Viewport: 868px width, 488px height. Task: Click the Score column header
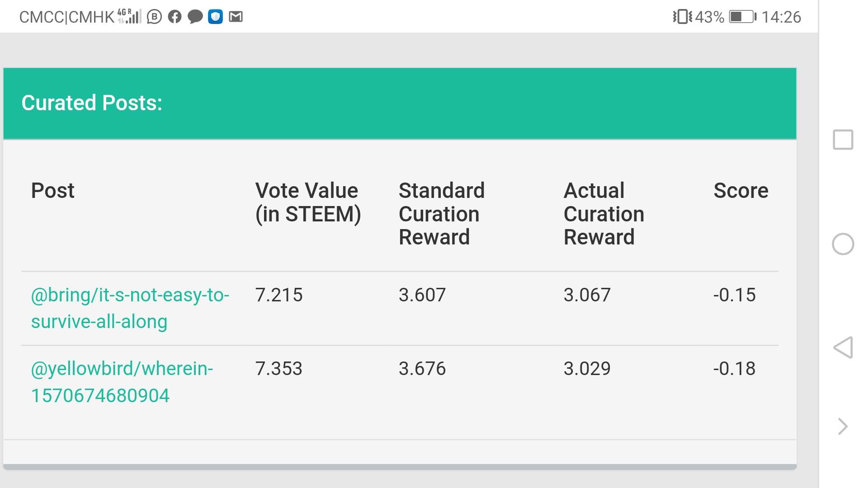pyautogui.click(x=741, y=191)
